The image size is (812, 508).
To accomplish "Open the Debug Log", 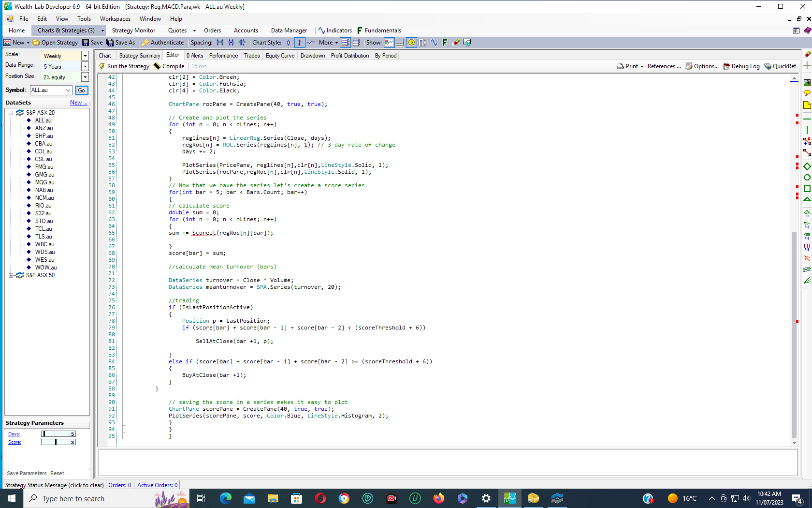I will (x=741, y=66).
